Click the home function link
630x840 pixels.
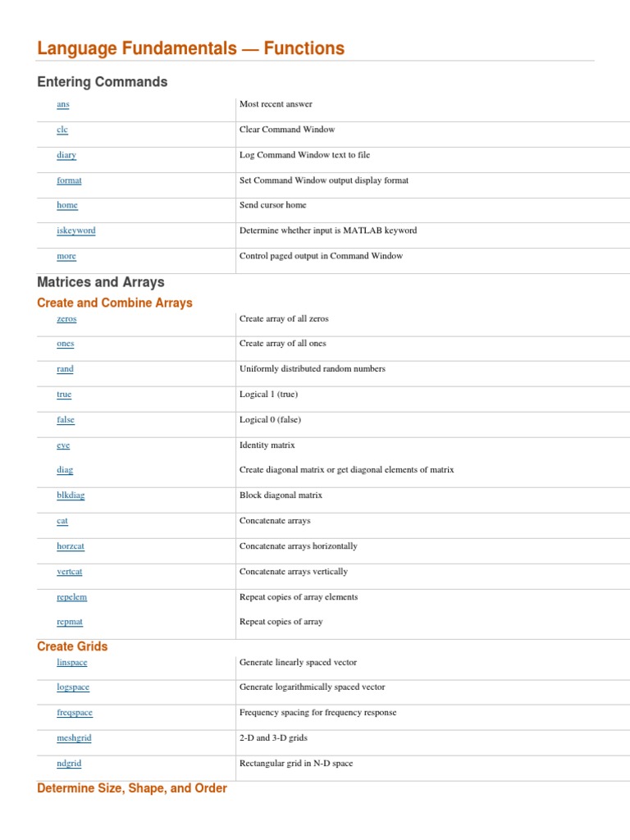click(67, 206)
